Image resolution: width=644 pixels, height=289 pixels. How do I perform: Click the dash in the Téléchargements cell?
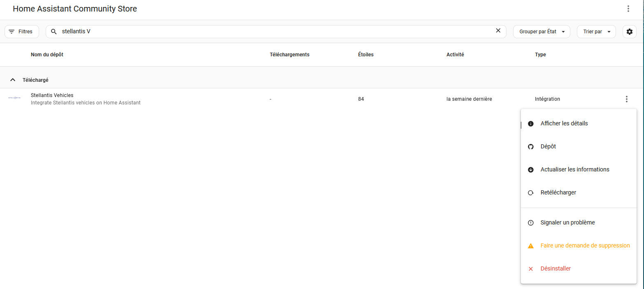(x=271, y=99)
